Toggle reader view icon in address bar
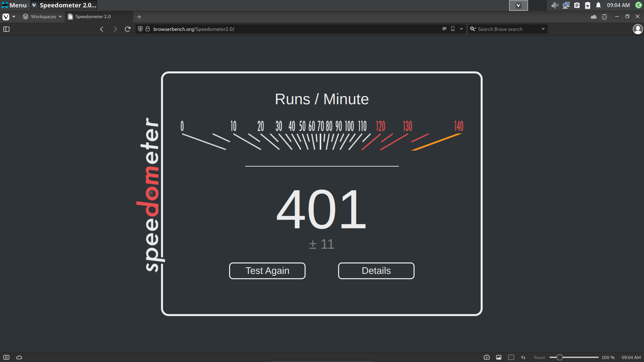Screen dimensions: 644x362 coord(444,29)
